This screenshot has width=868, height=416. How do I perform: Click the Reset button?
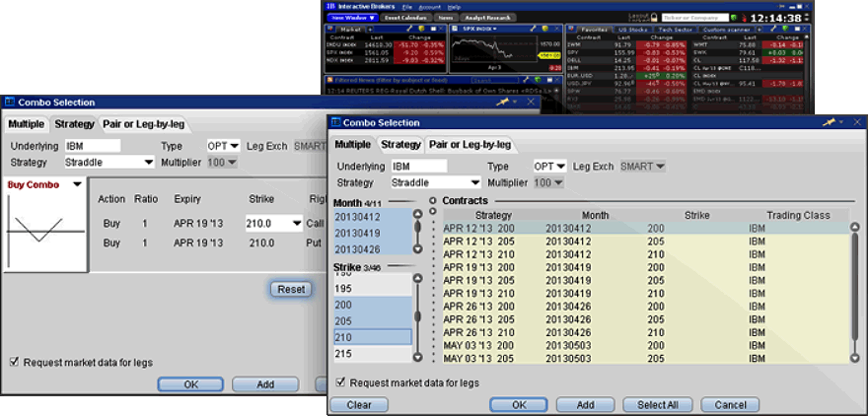[291, 289]
